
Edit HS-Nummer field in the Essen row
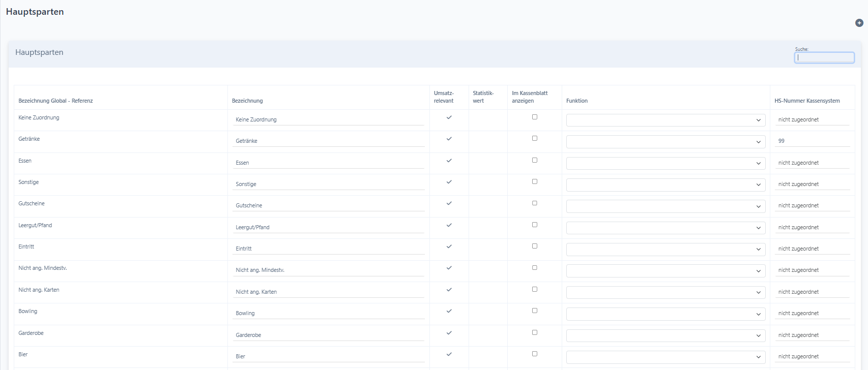tap(812, 163)
